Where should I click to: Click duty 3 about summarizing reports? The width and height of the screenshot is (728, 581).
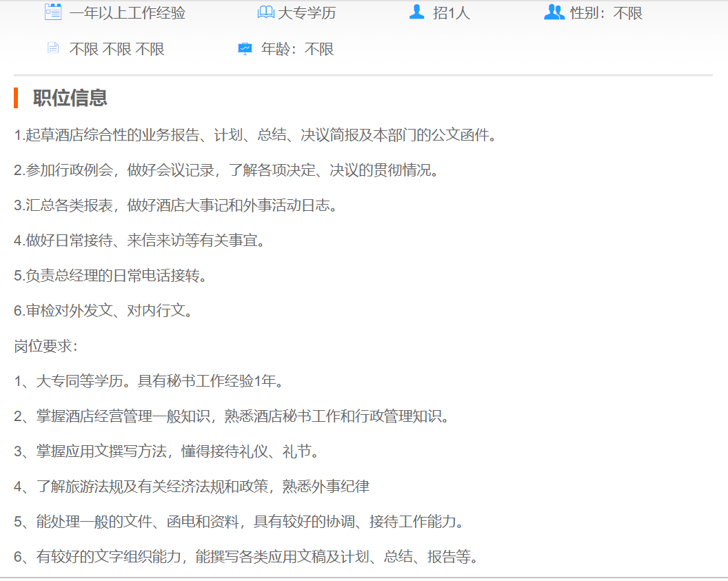176,205
